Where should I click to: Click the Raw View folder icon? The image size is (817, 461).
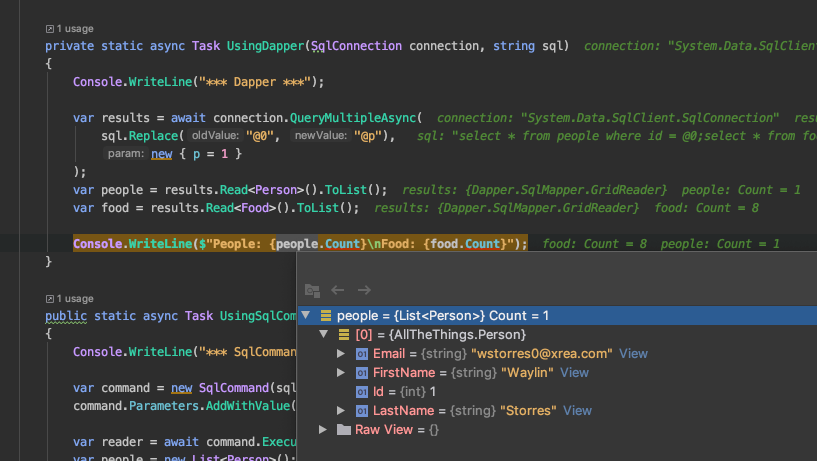click(x=343, y=429)
